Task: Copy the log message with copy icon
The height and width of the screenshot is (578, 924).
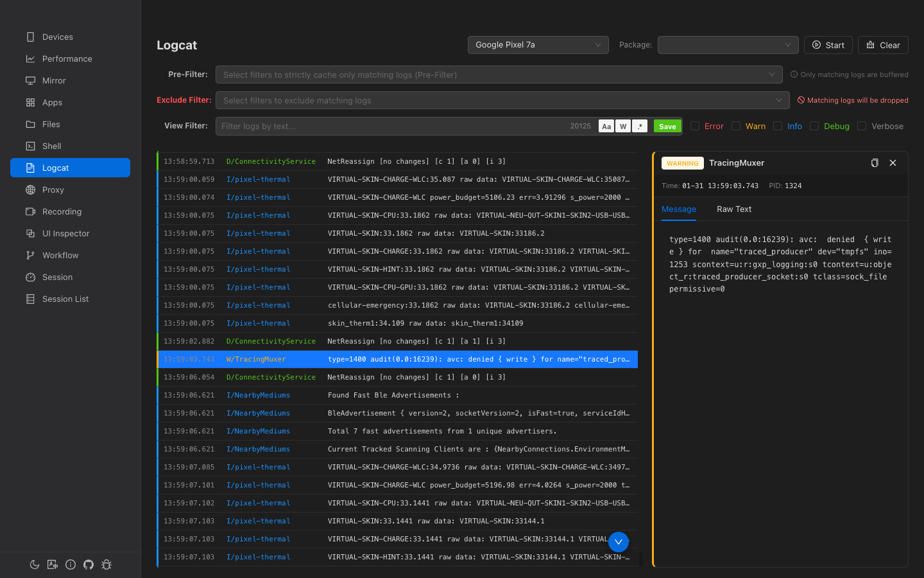Action: (874, 163)
